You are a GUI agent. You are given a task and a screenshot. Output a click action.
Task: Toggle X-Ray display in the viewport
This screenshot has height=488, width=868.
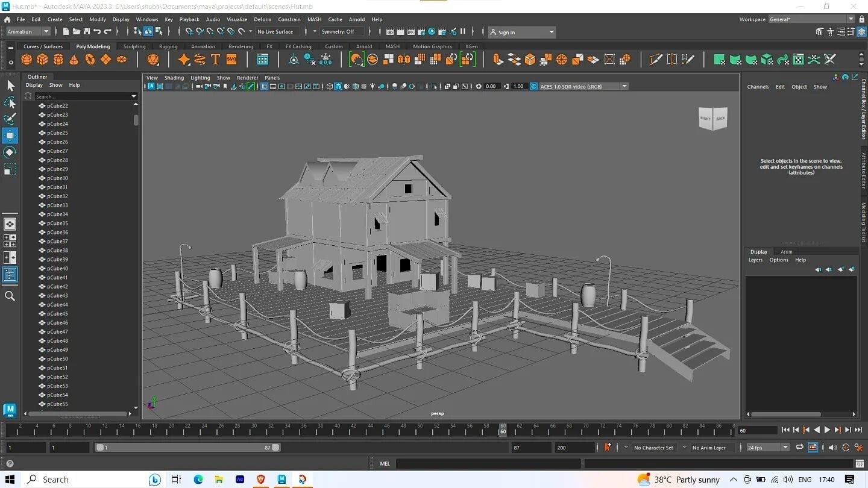tap(364, 86)
